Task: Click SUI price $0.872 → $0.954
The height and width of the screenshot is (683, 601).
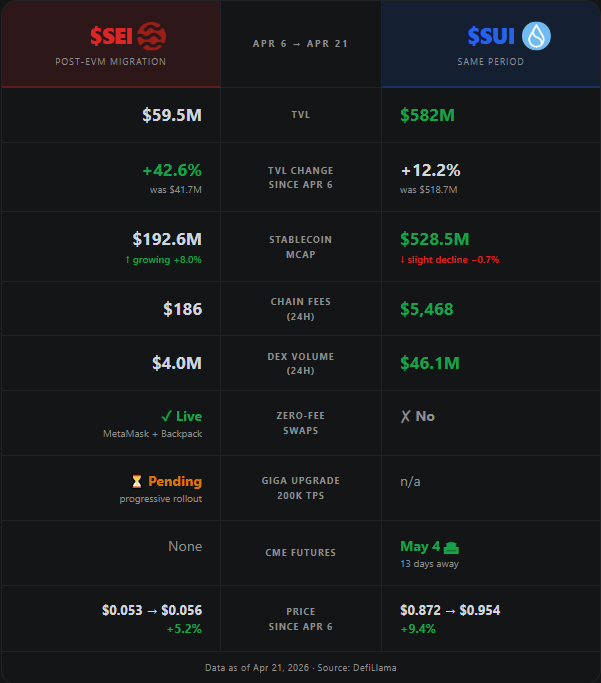Action: 450,610
